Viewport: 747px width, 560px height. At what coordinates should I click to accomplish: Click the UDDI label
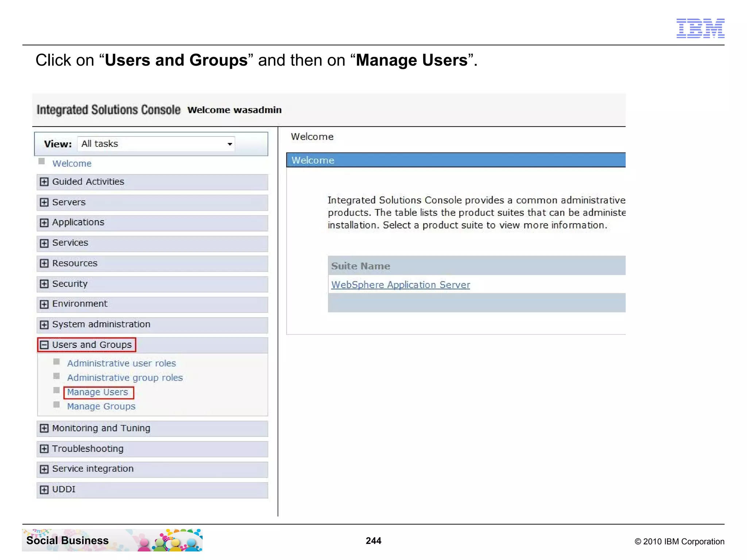pos(63,489)
